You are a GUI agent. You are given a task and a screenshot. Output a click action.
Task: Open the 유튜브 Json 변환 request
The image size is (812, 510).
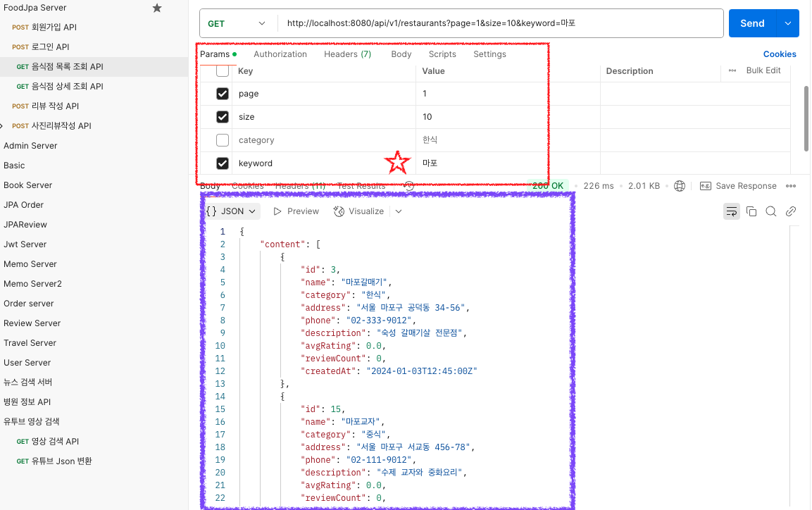pyautogui.click(x=62, y=461)
